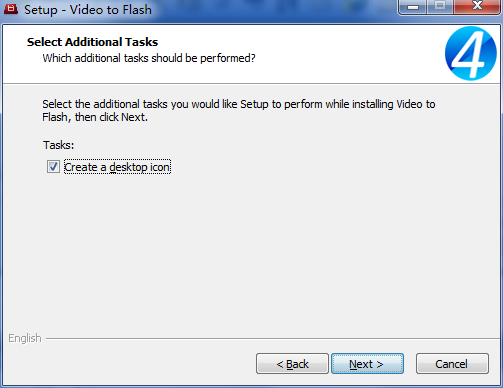The width and height of the screenshot is (503, 388).
Task: Click the red setup icon in title bar
Action: (10, 9)
